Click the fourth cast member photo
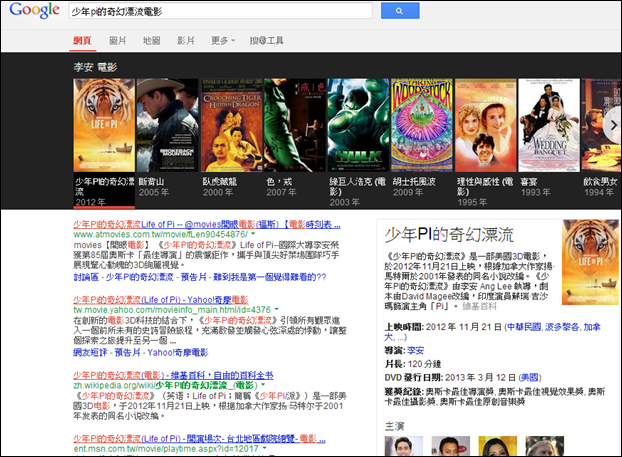This screenshot has height=457, width=622. [x=544, y=446]
